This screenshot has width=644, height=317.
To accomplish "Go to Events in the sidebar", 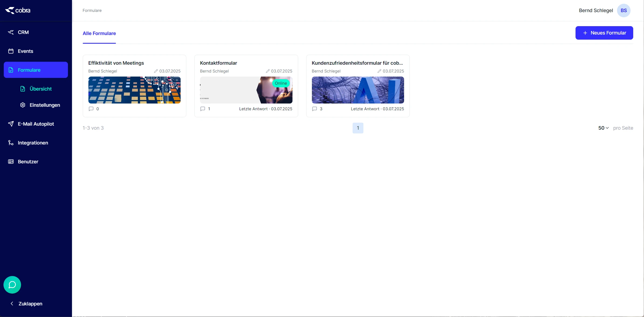I will (x=25, y=51).
